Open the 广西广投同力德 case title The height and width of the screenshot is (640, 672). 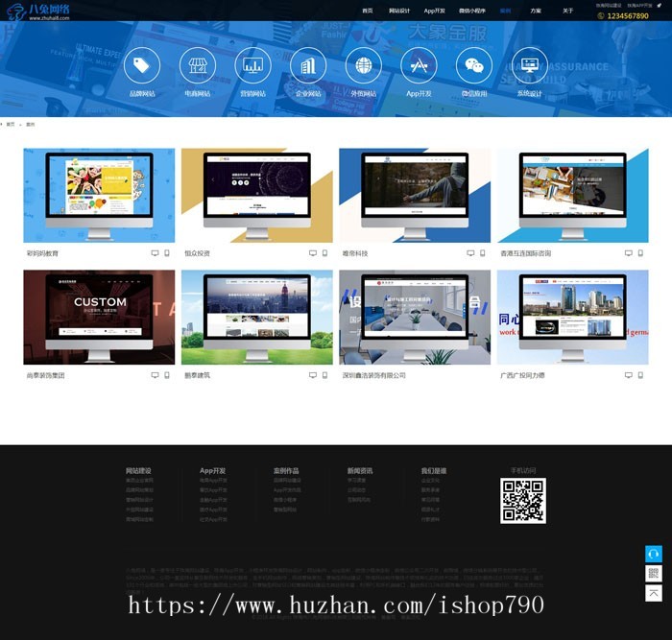522,375
